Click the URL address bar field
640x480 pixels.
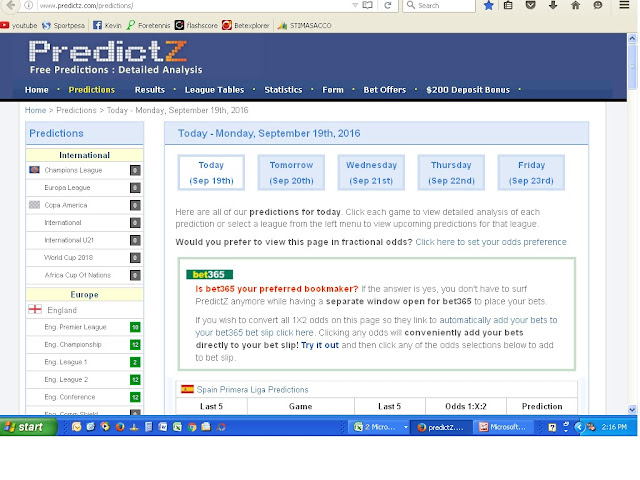pyautogui.click(x=194, y=5)
